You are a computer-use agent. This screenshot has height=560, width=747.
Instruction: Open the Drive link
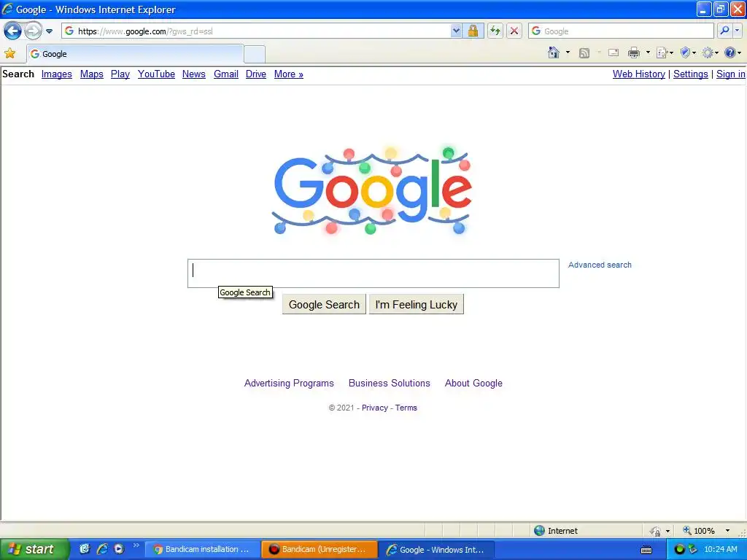click(x=256, y=74)
